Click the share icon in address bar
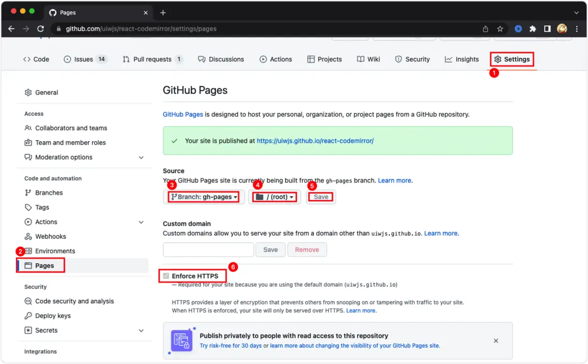 tap(485, 29)
